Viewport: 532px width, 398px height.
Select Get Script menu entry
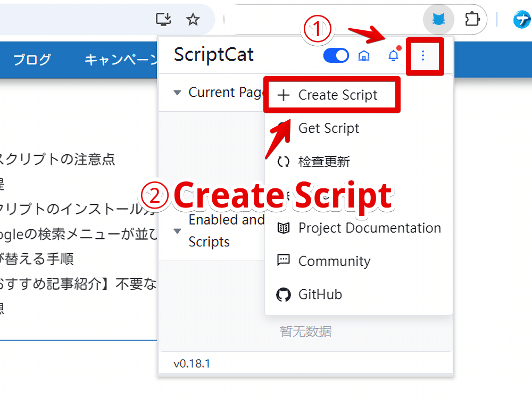coord(358,128)
